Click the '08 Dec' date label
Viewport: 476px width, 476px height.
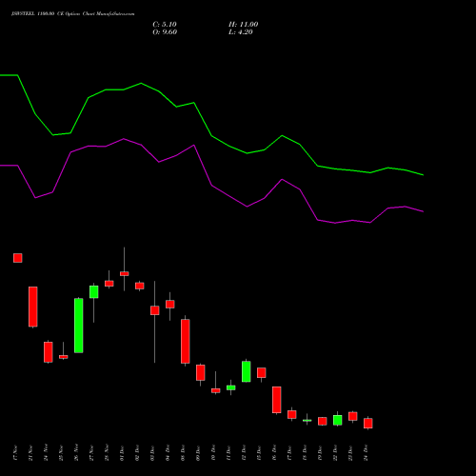[183, 453]
